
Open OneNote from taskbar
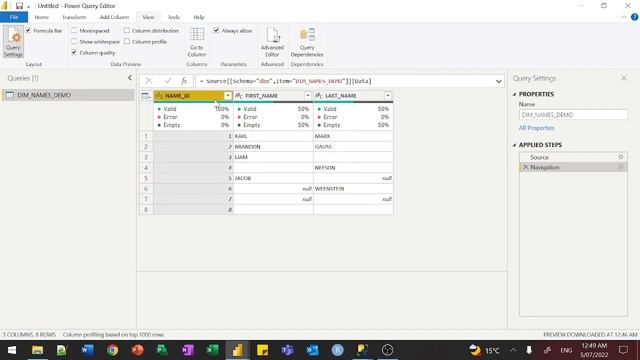click(x=188, y=350)
